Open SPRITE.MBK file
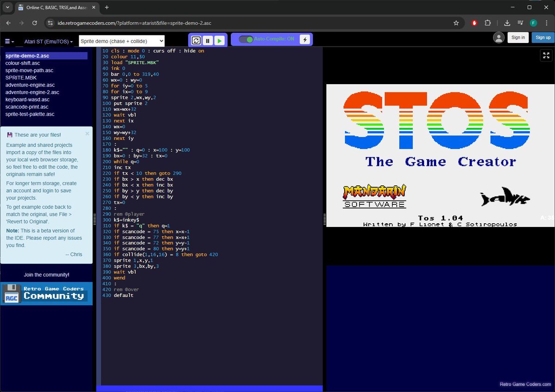 [x=21, y=78]
